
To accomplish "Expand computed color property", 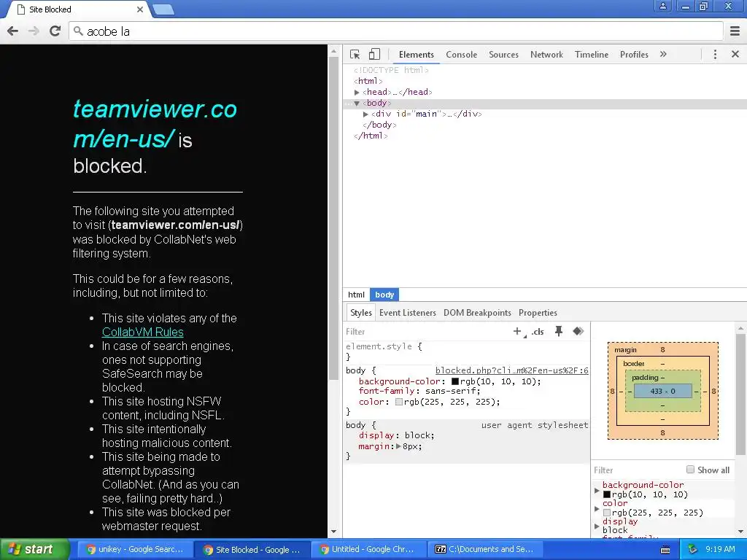I will click(597, 508).
